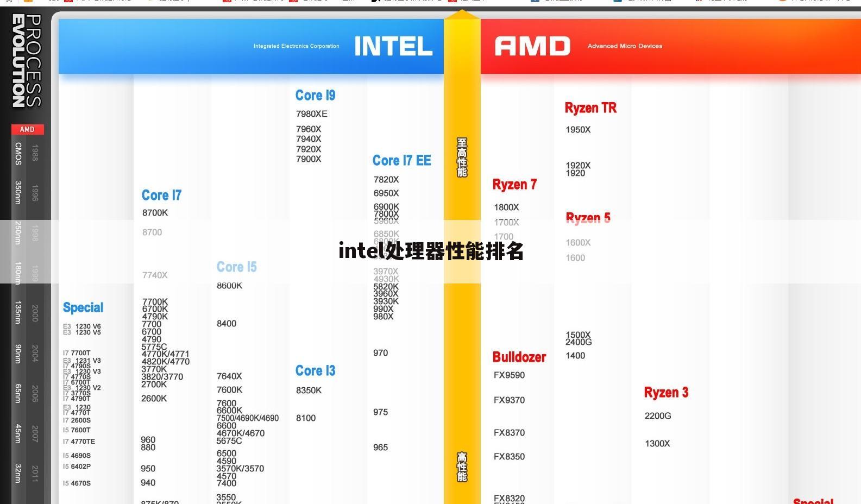
Task: Select the 'I7 4770TE' special entry
Action: coord(79,442)
